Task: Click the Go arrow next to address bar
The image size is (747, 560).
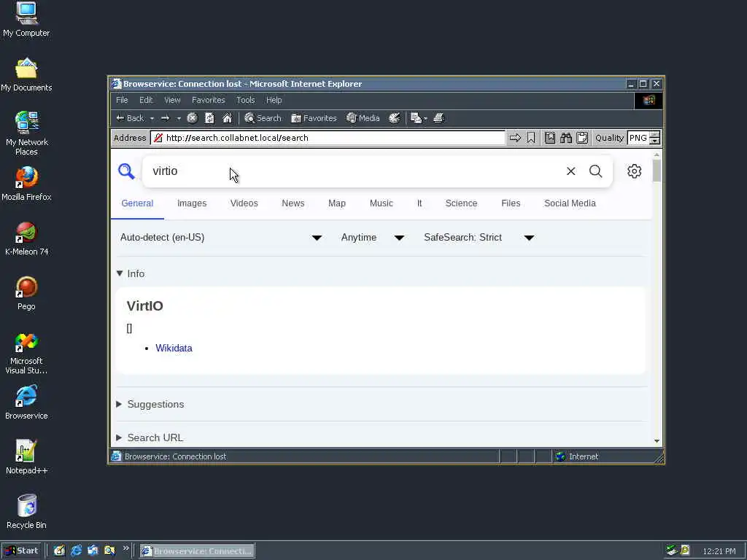Action: tap(515, 138)
